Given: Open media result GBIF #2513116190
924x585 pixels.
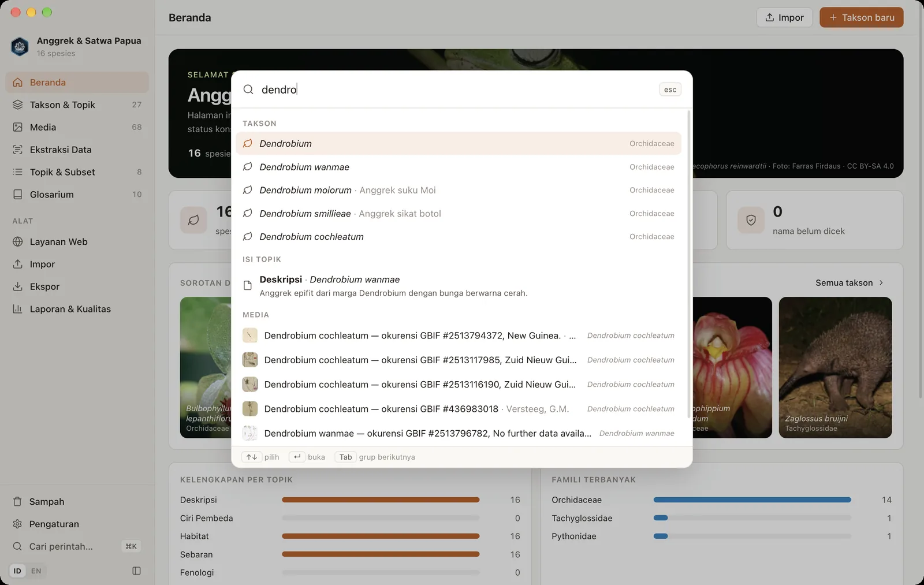Looking at the screenshot, I should click(459, 385).
